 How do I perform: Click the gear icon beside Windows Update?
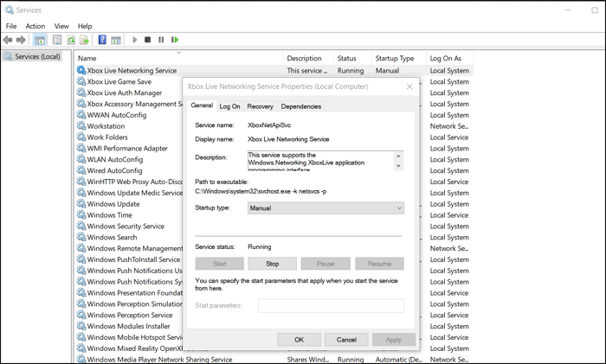81,204
